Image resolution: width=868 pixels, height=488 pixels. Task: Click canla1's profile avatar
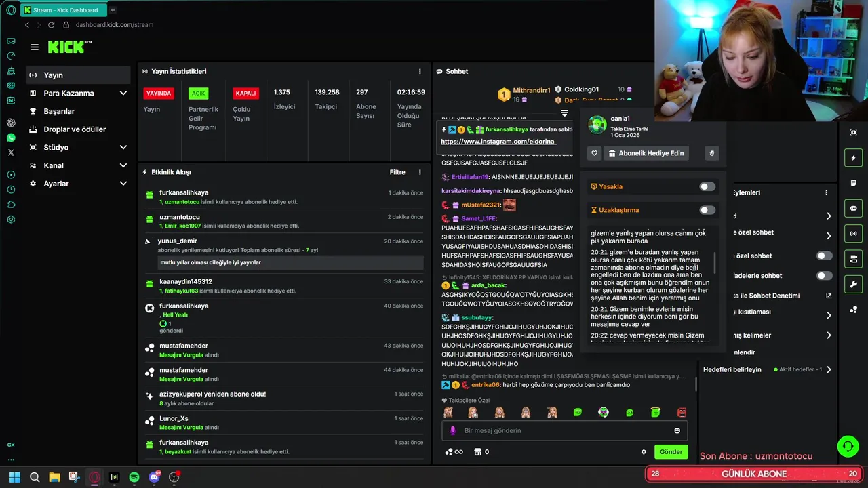(597, 125)
